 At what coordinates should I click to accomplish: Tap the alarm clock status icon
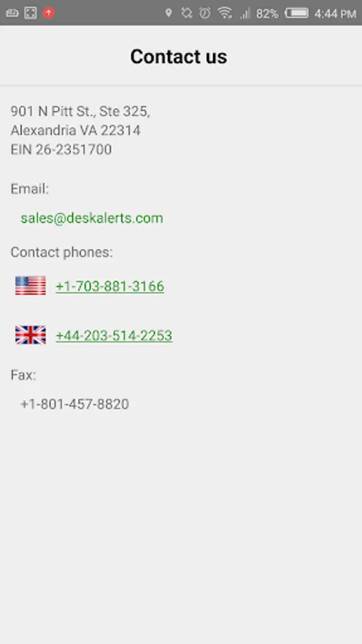[205, 13]
